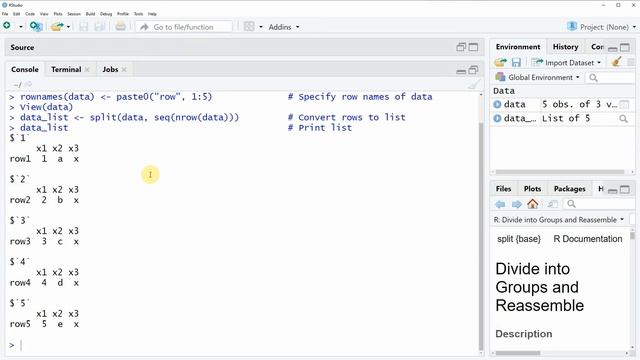Click the clear console broom icon
Viewport: 640px width, 360px height.
click(x=473, y=85)
